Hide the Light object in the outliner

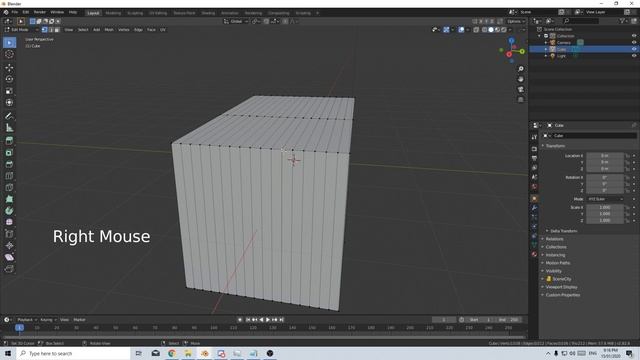pos(634,56)
